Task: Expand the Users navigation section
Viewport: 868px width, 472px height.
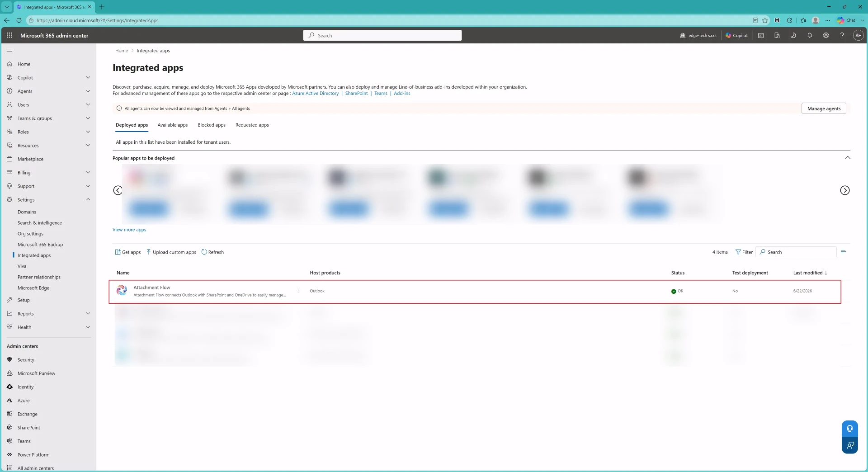Action: [88, 105]
